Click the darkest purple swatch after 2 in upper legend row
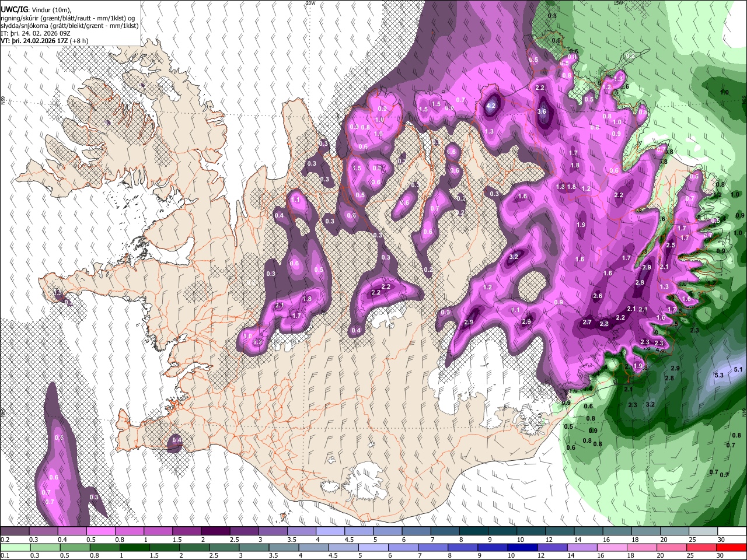Viewport: 747px width, 560px height. point(215,531)
